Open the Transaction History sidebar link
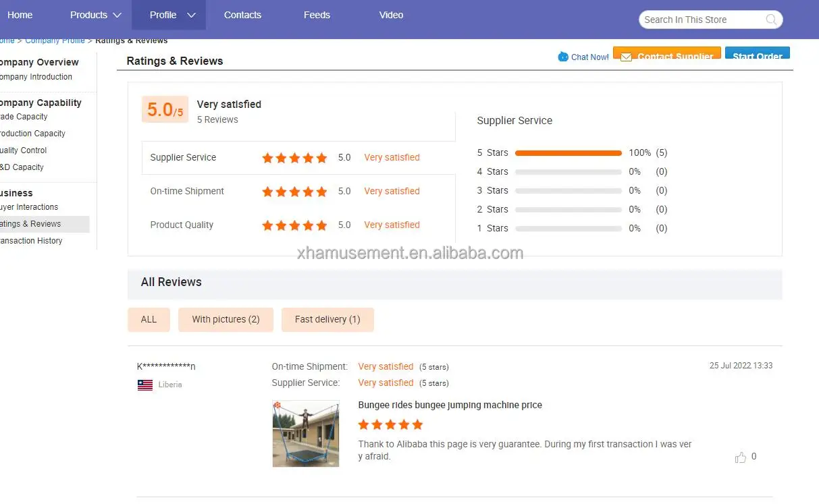 tap(31, 241)
